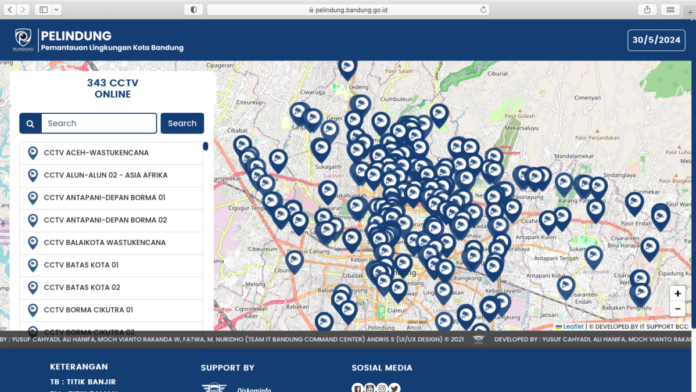
Task: Click the Diskominfo support logo
Action: pos(237,388)
